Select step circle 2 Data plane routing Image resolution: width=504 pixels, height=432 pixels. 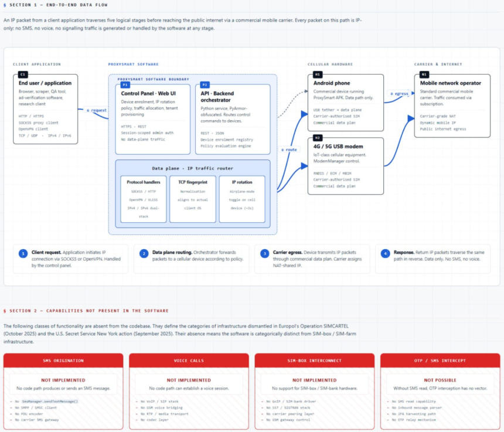(x=143, y=253)
